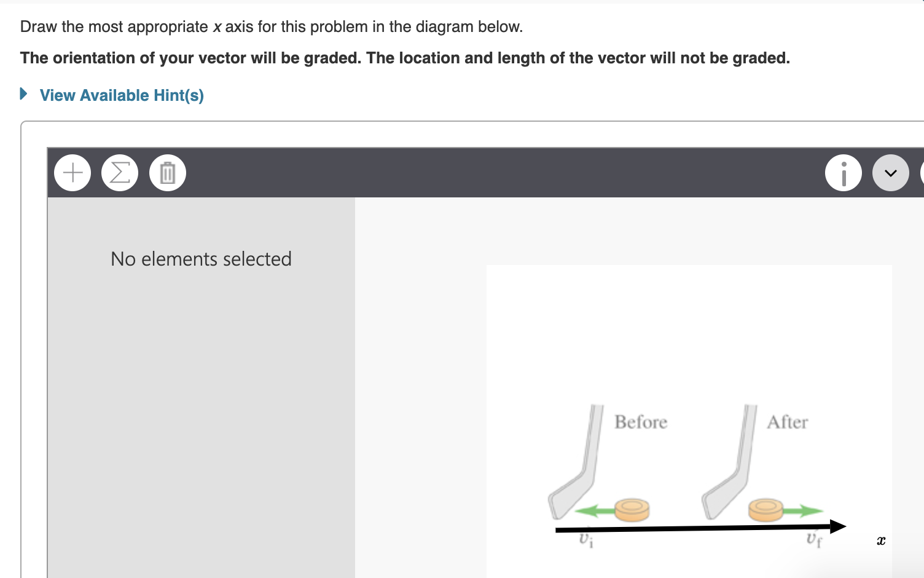Add a new vector with the plus icon

tap(72, 173)
